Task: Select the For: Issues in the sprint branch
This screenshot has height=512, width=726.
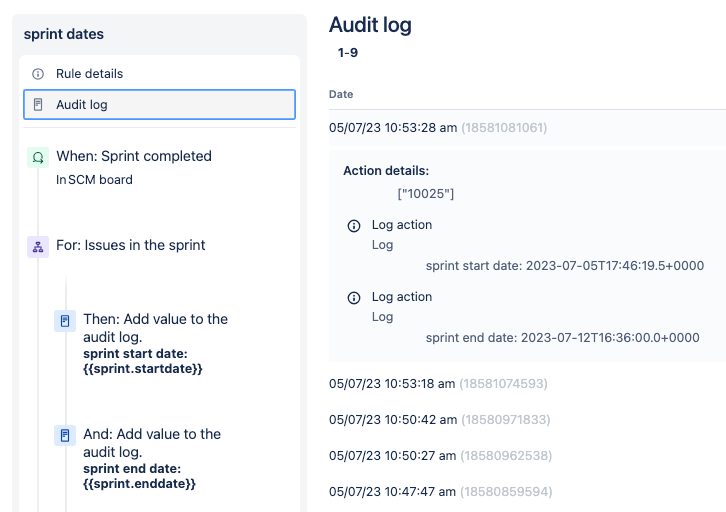Action: pyautogui.click(x=131, y=245)
